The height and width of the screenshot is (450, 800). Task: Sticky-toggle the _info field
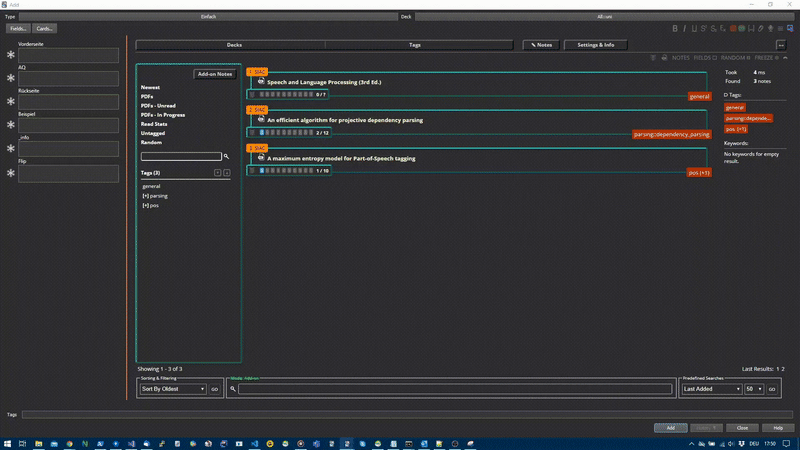coord(11,148)
